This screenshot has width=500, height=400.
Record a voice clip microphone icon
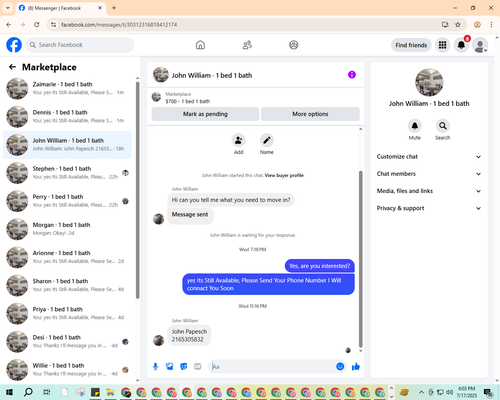[155, 367]
